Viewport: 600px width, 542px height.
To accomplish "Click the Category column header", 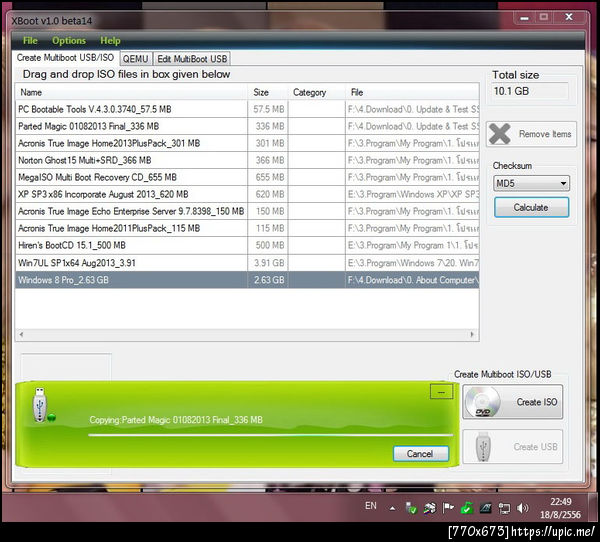I will (317, 92).
